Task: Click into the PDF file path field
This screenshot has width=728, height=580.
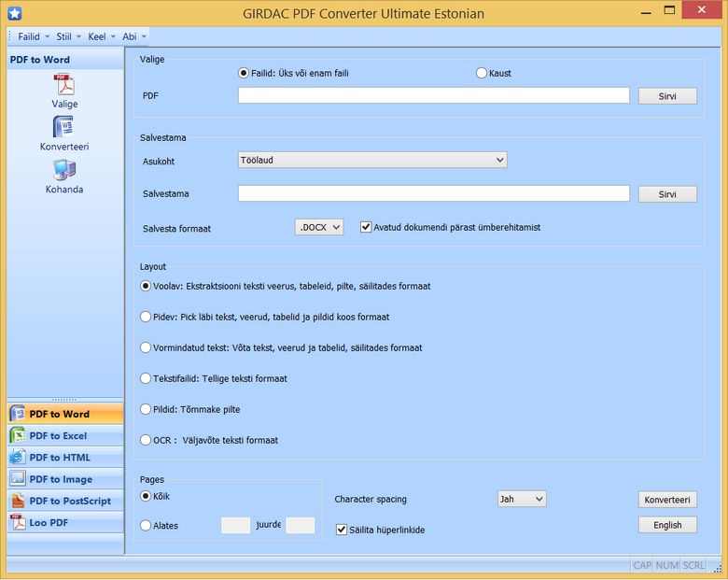Action: [x=434, y=96]
